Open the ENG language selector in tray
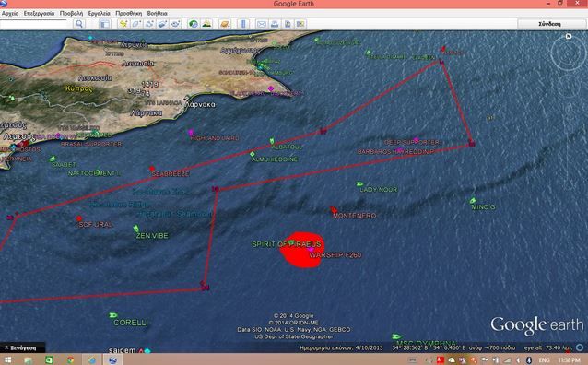The width and height of the screenshot is (588, 365). pyautogui.click(x=545, y=360)
